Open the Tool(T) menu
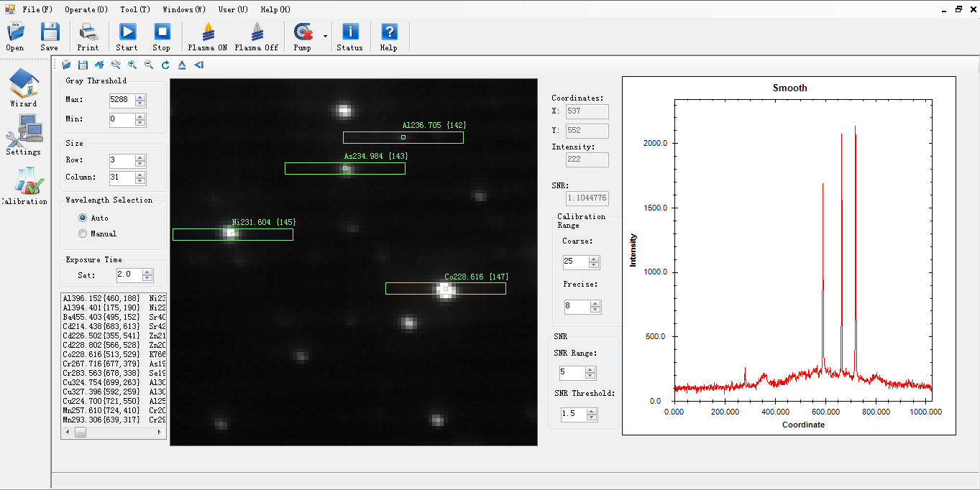The image size is (980, 490). [x=135, y=9]
